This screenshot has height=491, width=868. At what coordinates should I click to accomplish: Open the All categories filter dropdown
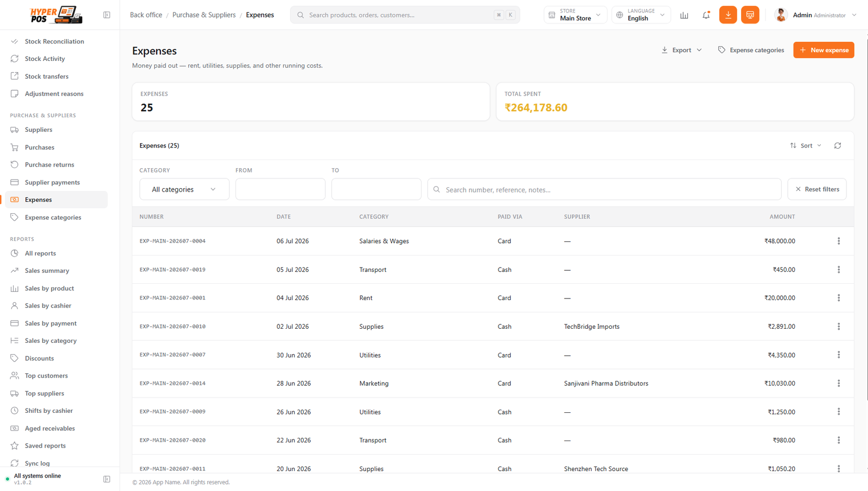pyautogui.click(x=184, y=189)
